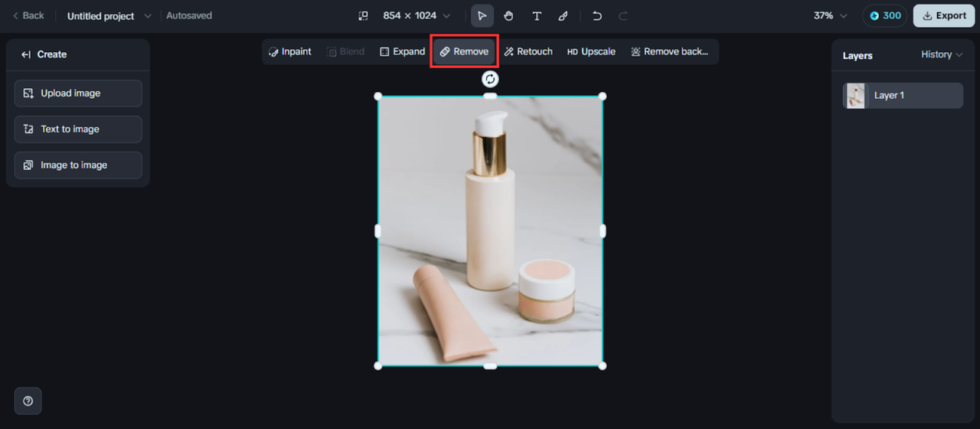Open the help question mark button
This screenshot has width=980, height=429.
tap(28, 401)
